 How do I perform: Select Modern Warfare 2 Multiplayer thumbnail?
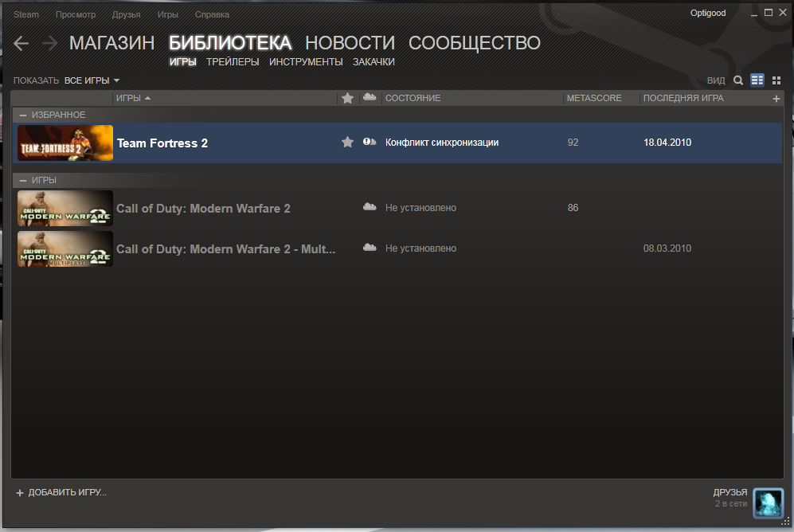(65, 249)
